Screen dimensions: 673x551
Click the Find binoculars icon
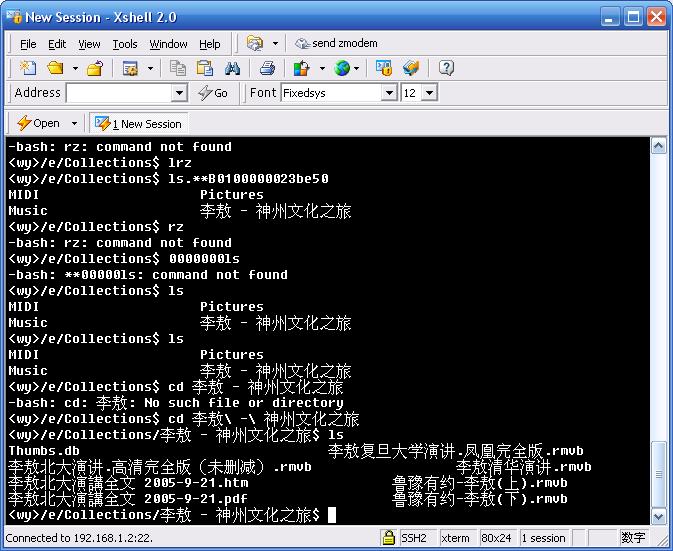[232, 68]
